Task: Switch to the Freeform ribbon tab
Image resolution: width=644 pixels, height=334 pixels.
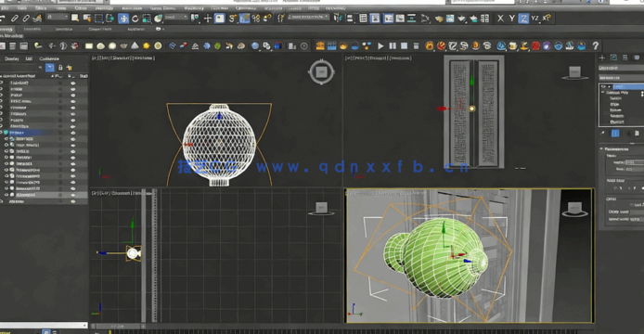Action: [x=32, y=29]
